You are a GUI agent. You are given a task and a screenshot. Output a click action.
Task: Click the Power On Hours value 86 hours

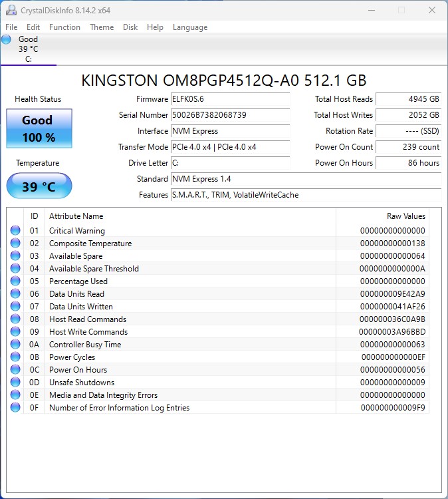click(x=408, y=162)
